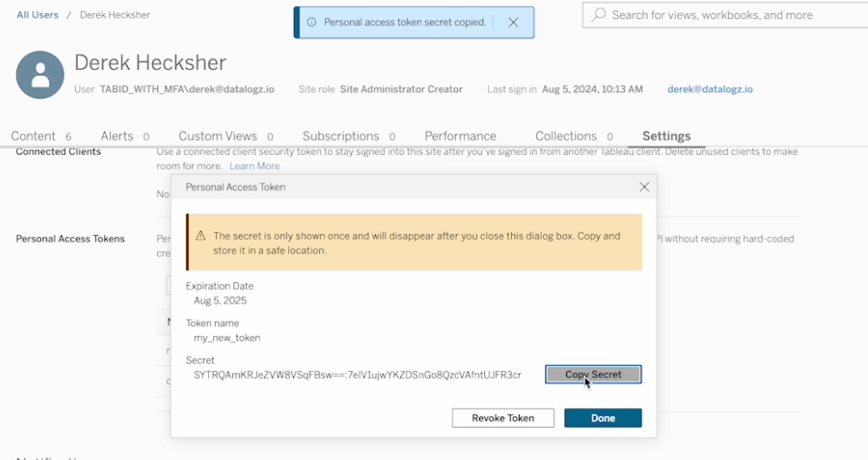Screen dimensions: 868x460
Task: Switch to the Alerts tab
Action: point(117,136)
